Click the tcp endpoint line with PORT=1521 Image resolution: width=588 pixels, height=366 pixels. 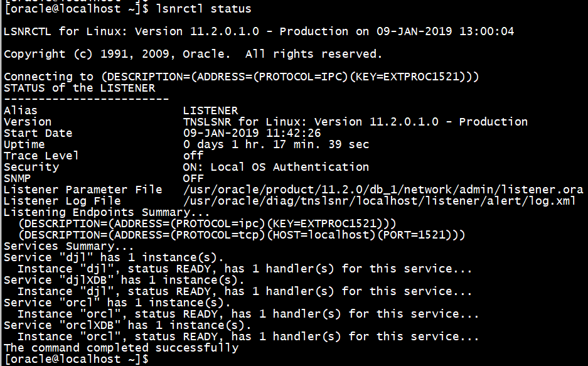click(x=242, y=235)
